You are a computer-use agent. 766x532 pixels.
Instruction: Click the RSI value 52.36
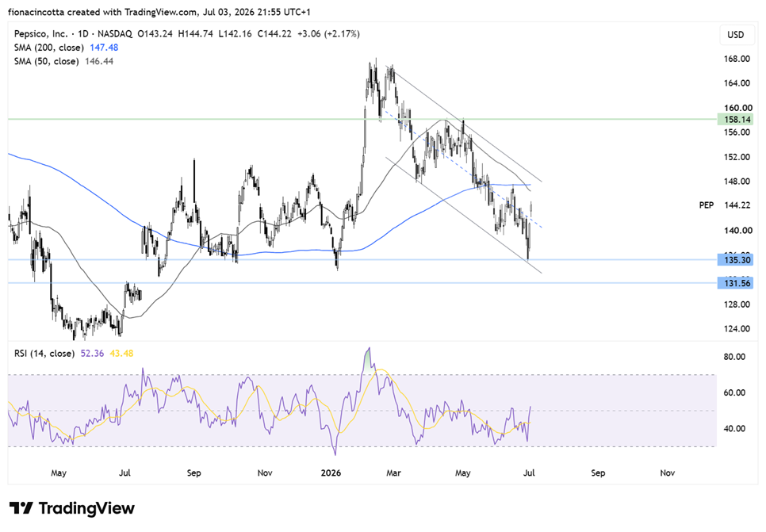(92, 353)
